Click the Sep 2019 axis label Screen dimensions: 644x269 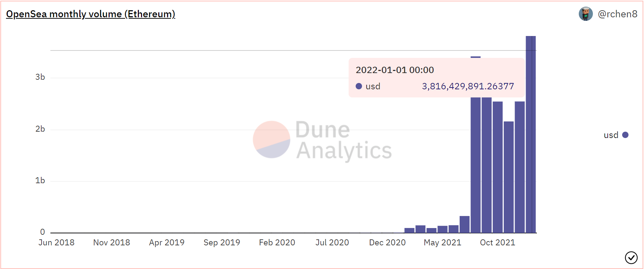(222, 243)
